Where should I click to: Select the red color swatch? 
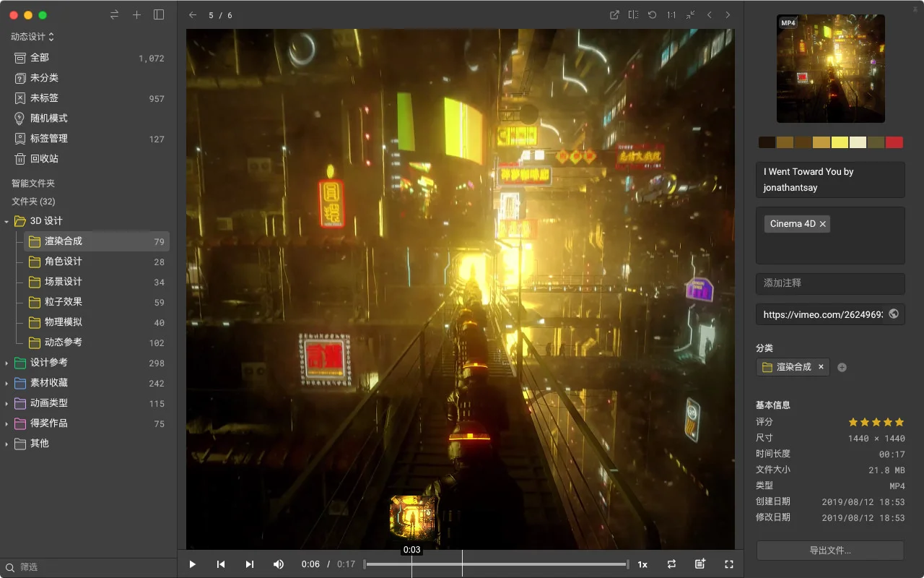coord(894,143)
